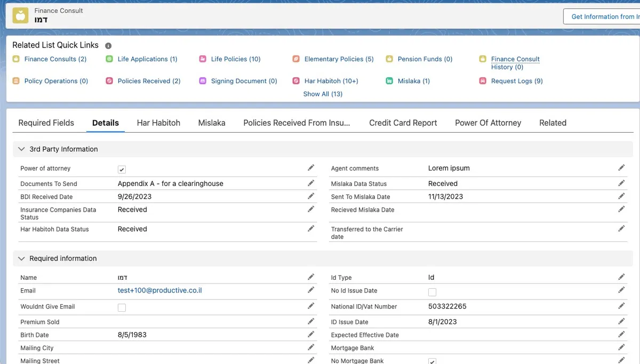Uncheck the No Mortgage Bank checkbox

(432, 361)
